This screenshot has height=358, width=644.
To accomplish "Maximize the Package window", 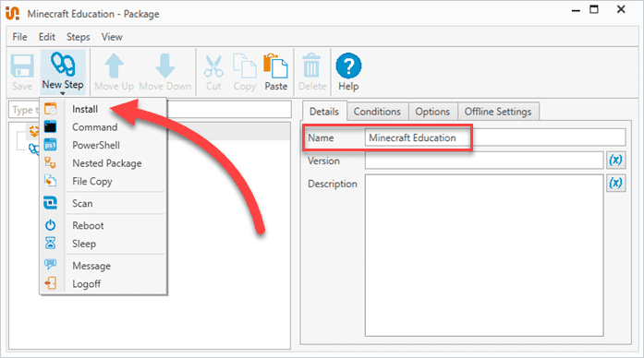I will pos(594,9).
